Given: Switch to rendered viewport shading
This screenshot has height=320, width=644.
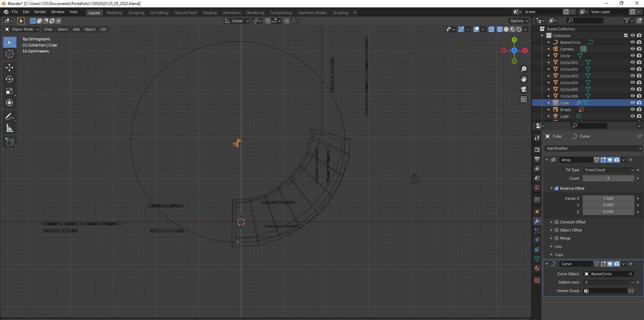Looking at the screenshot, I should (x=519, y=29).
